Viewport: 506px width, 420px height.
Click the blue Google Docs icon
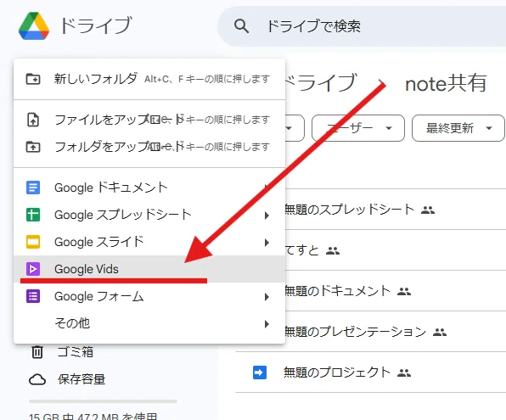(33, 188)
